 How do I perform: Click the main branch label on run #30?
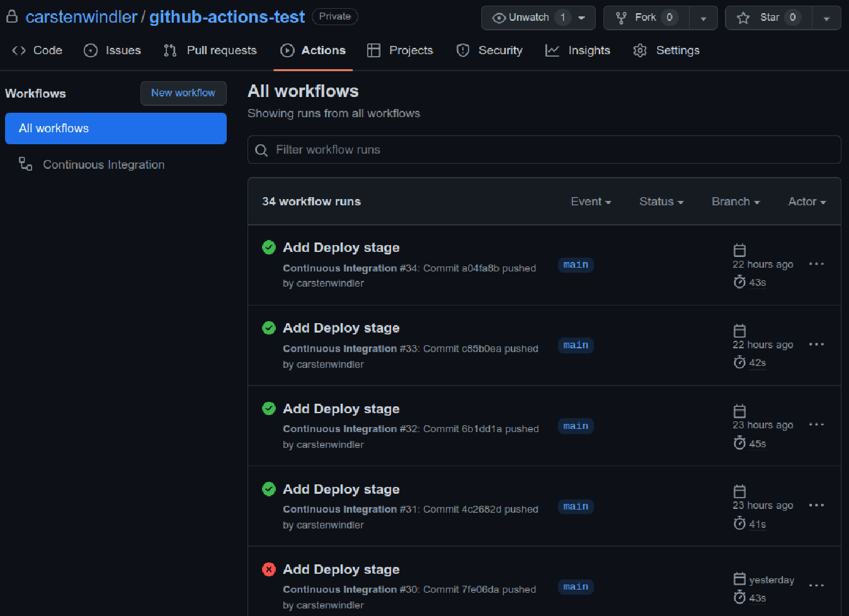pyautogui.click(x=576, y=586)
